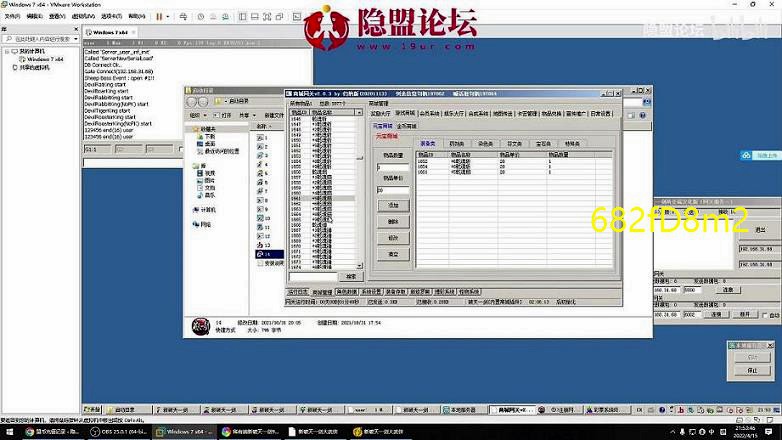This screenshot has width=782, height=440.
Task: Open 下载 in Explorer favorites
Action: coord(206,136)
